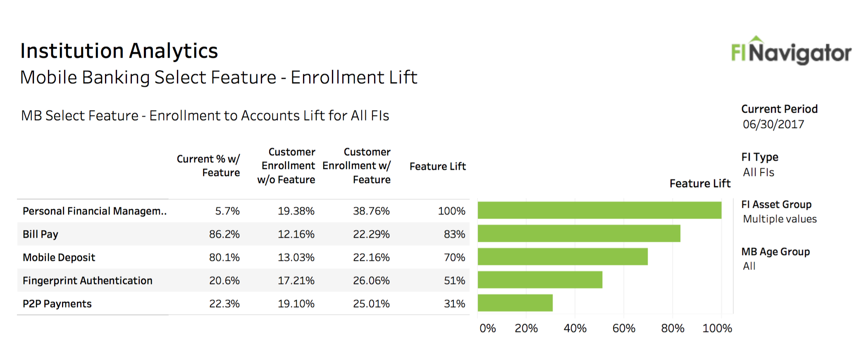Click the Feature Lift table column header
Image resolution: width=868 pixels, height=363 pixels.
(437, 166)
